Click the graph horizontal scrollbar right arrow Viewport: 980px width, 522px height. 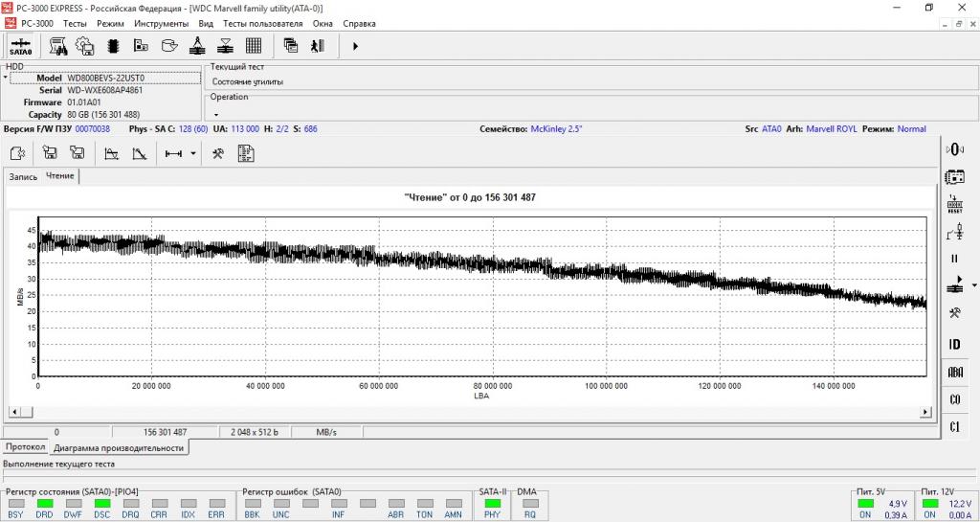coord(924,412)
